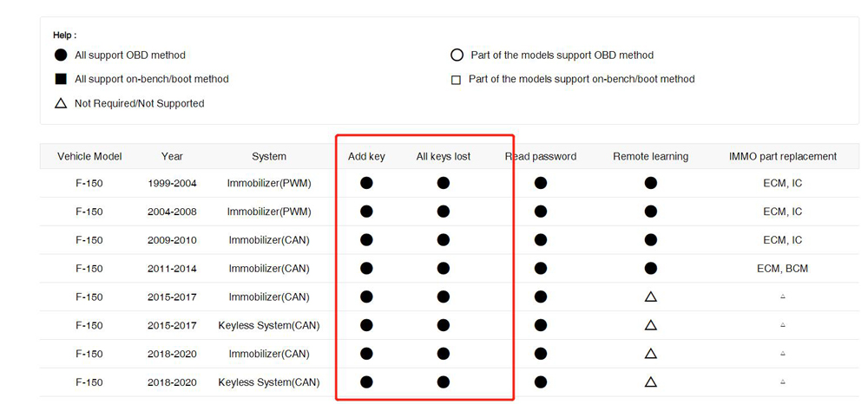Image resolution: width=868 pixels, height=404 pixels.
Task: Click All keys lost dot for 2011-2014 F-150
Action: tap(443, 269)
